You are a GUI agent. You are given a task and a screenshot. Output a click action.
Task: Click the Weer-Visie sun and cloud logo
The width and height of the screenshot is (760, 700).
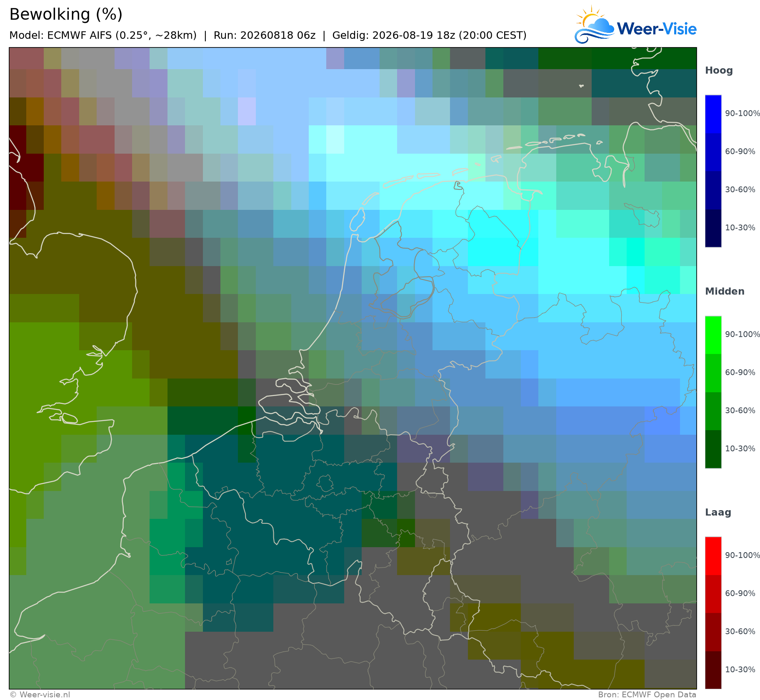point(594,25)
